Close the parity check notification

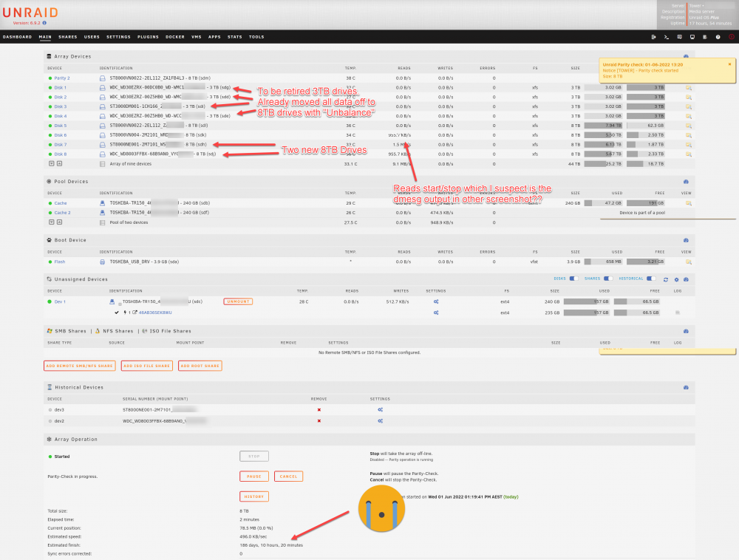729,64
